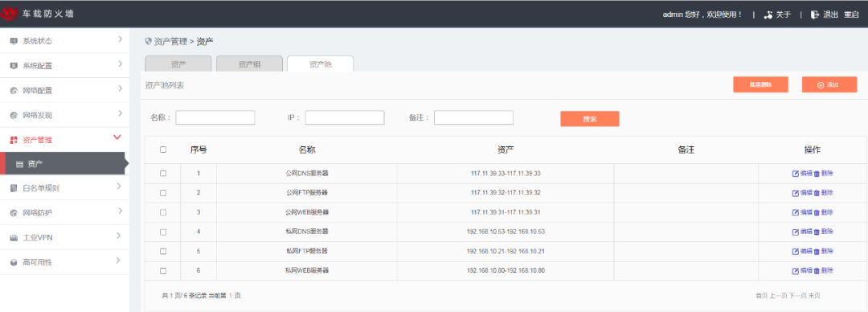Screen dimensions: 868x312
Task: Click the 白名单规则 sidebar icon
Action: (x=14, y=188)
